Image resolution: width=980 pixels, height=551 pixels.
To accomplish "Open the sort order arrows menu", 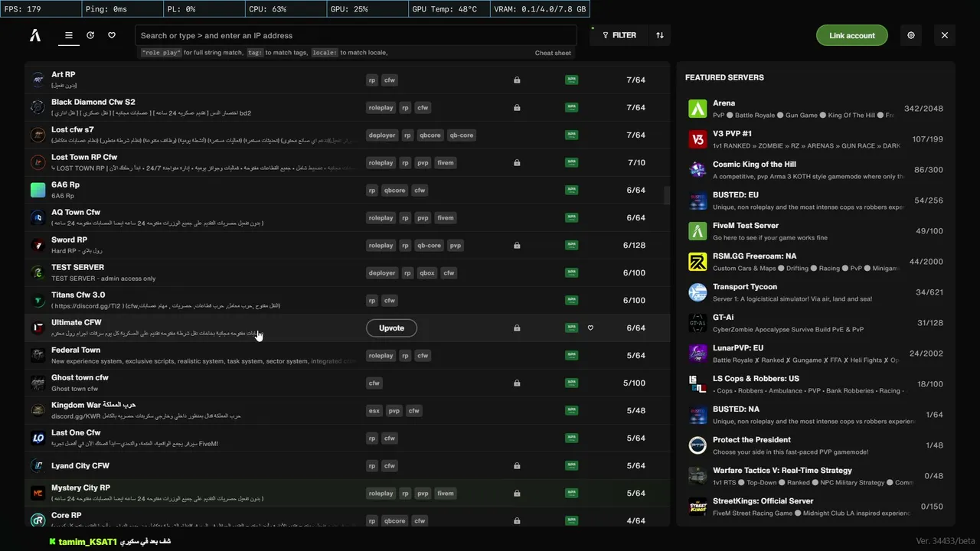I will 660,35.
